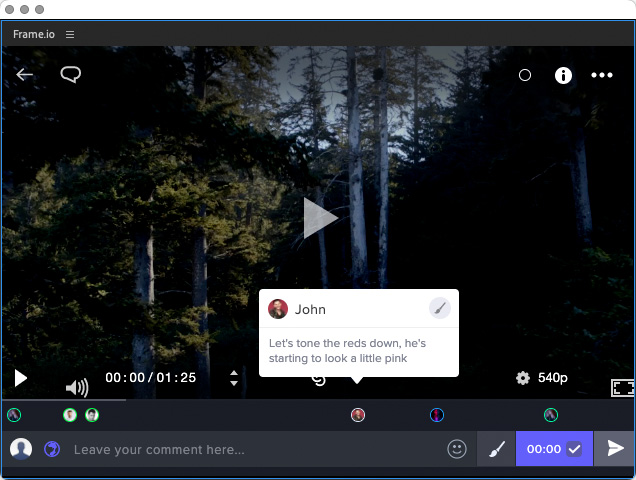
Task: Toggle the globe comment visibility icon
Action: (x=52, y=449)
